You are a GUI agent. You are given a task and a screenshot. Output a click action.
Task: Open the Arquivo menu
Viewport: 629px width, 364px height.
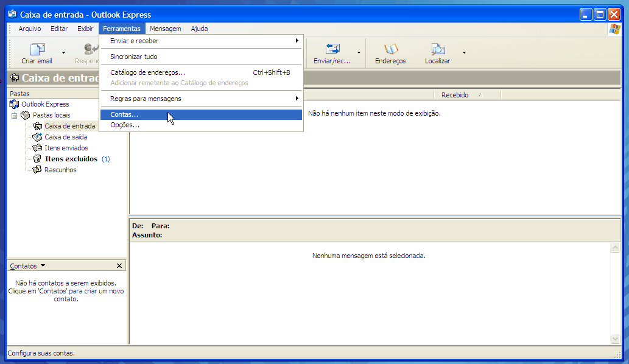(30, 29)
